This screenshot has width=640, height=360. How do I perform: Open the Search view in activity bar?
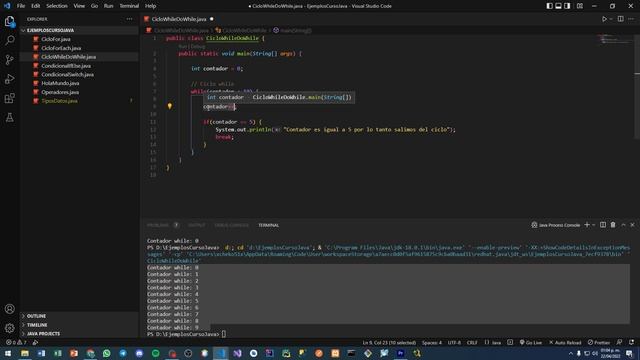(x=9, y=40)
